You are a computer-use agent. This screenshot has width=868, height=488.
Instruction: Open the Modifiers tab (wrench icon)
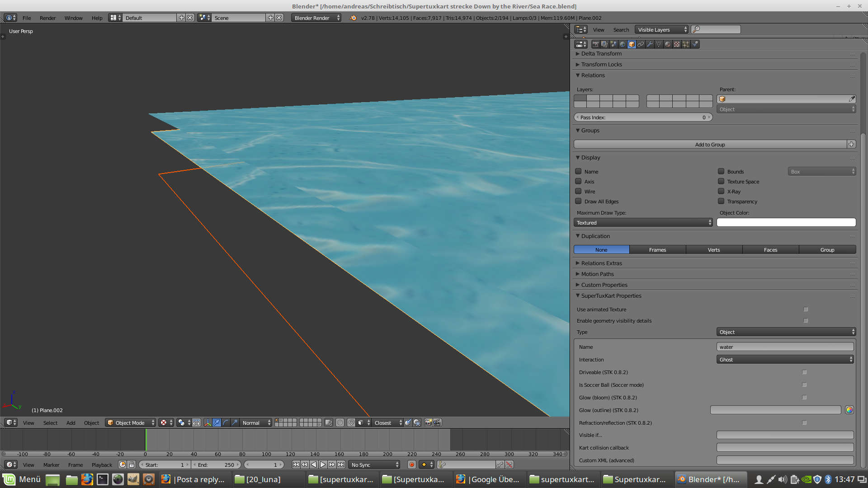point(650,44)
